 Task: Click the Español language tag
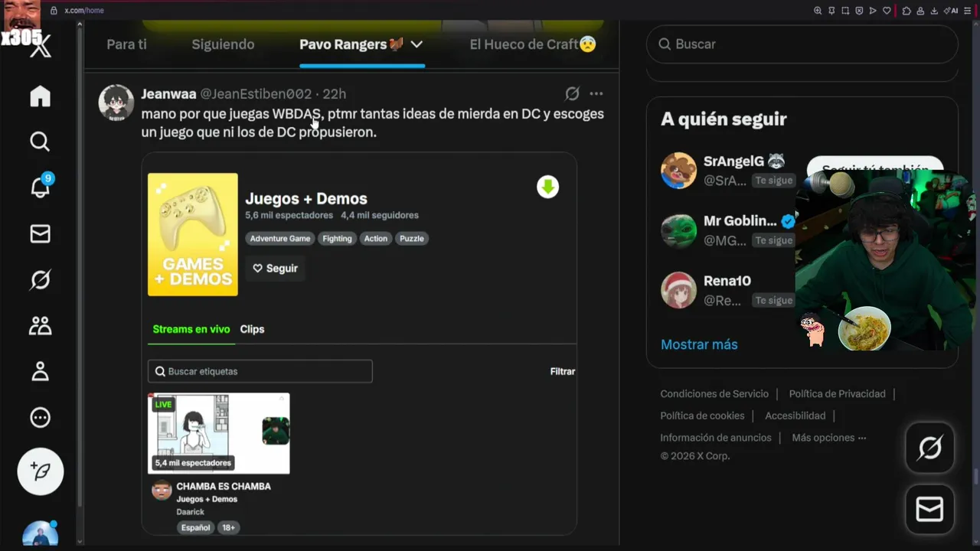point(195,527)
